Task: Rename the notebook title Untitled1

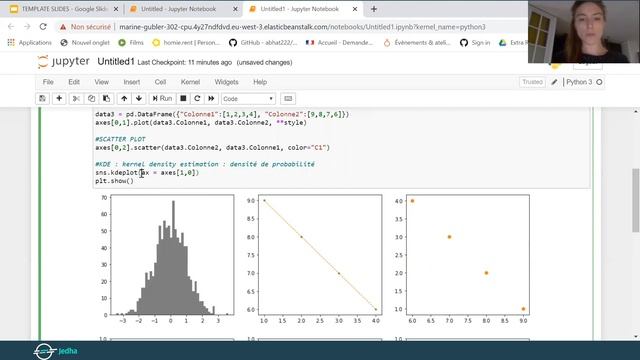Action: [116, 62]
